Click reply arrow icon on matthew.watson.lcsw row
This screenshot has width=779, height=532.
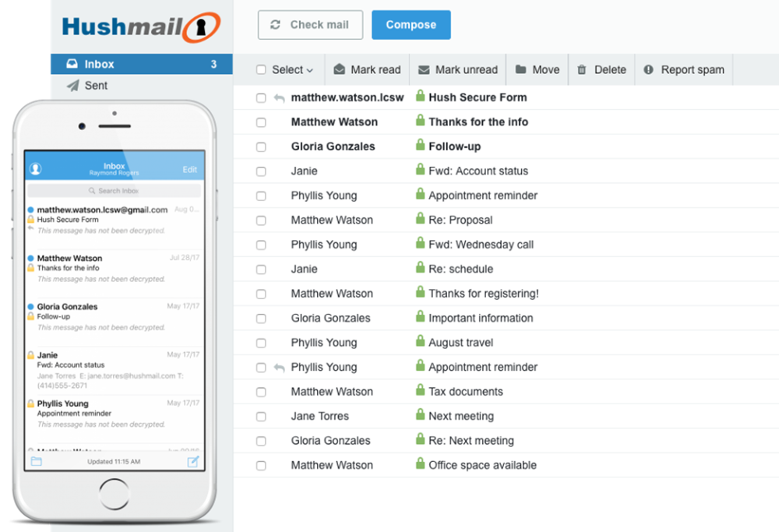tap(279, 98)
